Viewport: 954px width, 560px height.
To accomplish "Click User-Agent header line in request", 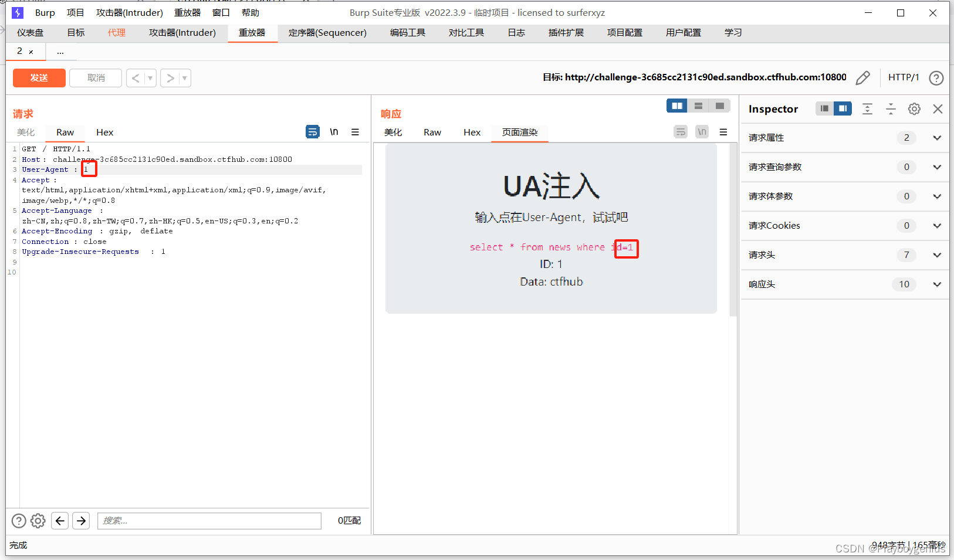I will point(191,169).
